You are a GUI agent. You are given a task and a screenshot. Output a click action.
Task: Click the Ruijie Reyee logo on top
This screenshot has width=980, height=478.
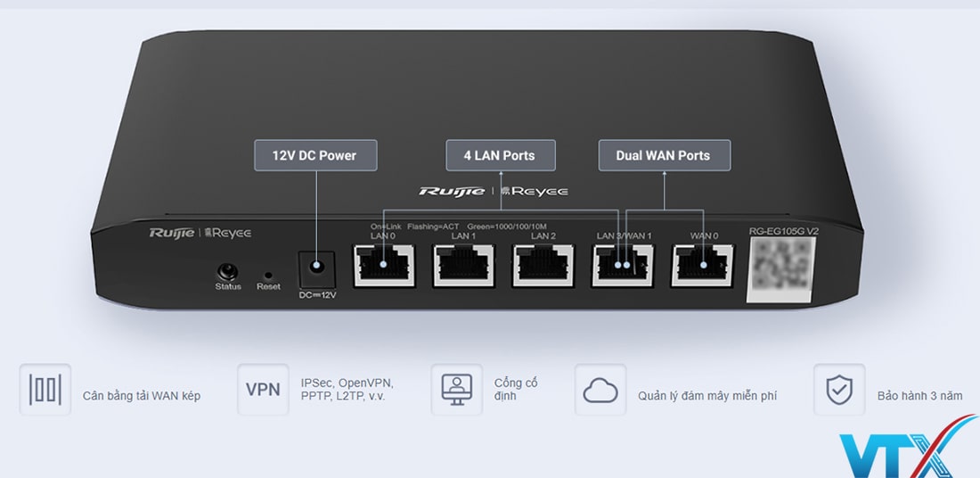pos(493,191)
